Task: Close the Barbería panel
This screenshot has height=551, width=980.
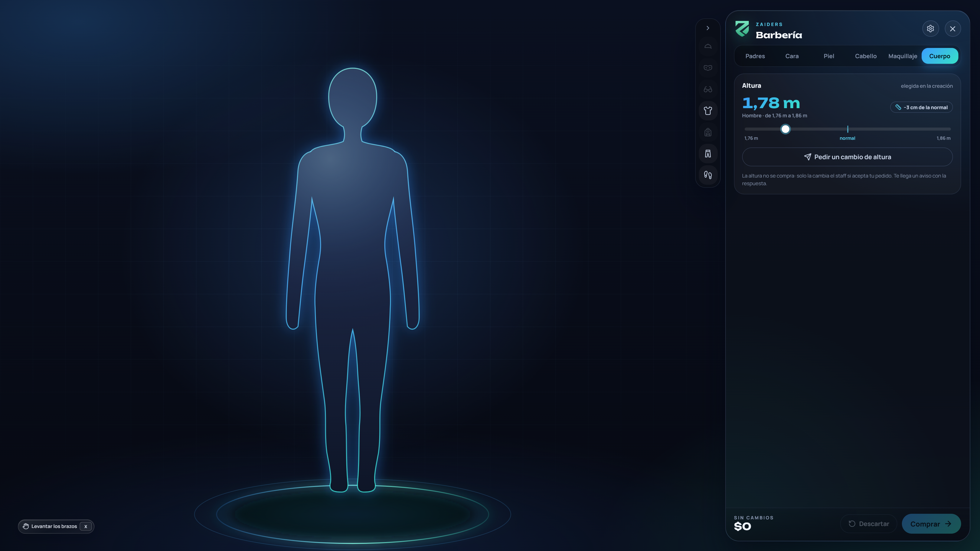Action: 953,29
